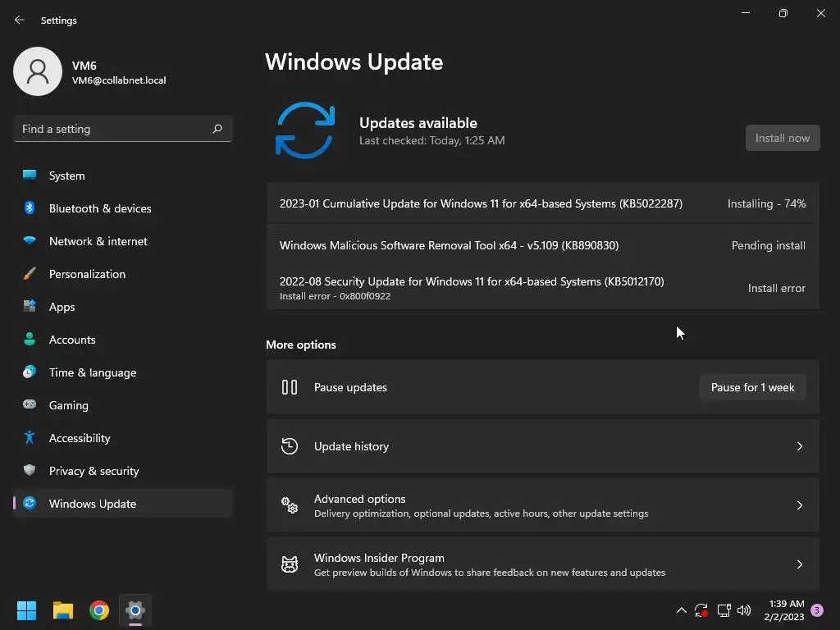The image size is (840, 630).
Task: Click the System monitor icon
Action: click(30, 176)
